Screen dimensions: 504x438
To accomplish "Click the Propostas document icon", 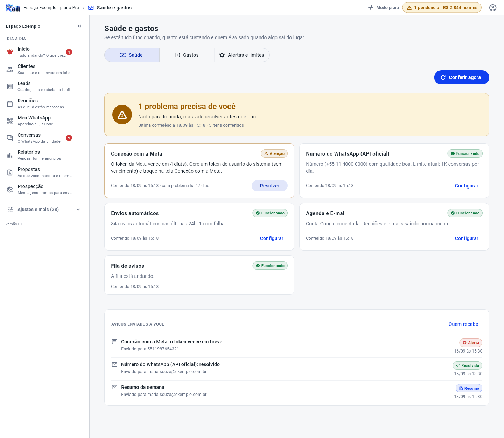I will (10, 172).
